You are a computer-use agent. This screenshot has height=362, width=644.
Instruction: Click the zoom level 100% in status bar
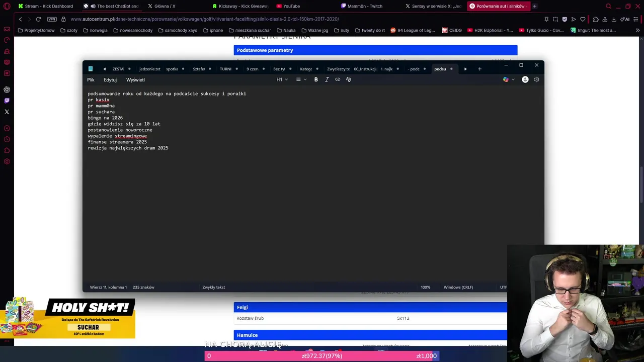pos(425,287)
